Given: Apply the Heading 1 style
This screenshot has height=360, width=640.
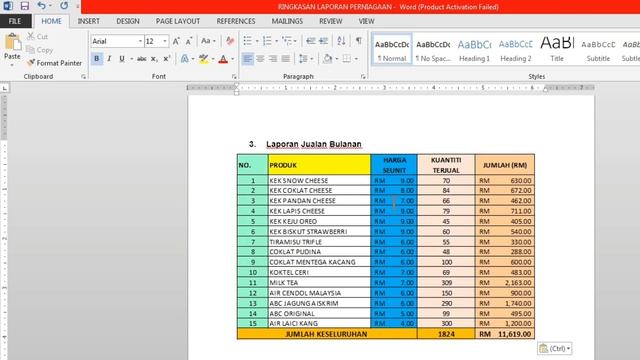Looking at the screenshot, I should (474, 49).
